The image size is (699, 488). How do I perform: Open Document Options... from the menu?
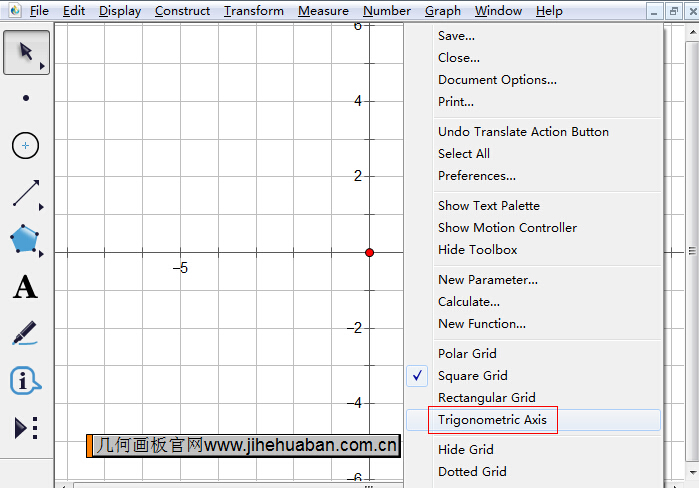click(x=533, y=80)
